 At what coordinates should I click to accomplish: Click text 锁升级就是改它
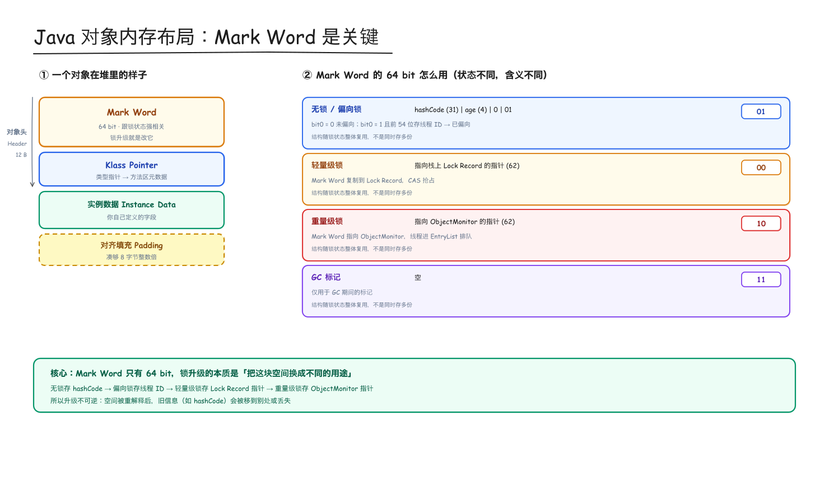pyautogui.click(x=132, y=138)
